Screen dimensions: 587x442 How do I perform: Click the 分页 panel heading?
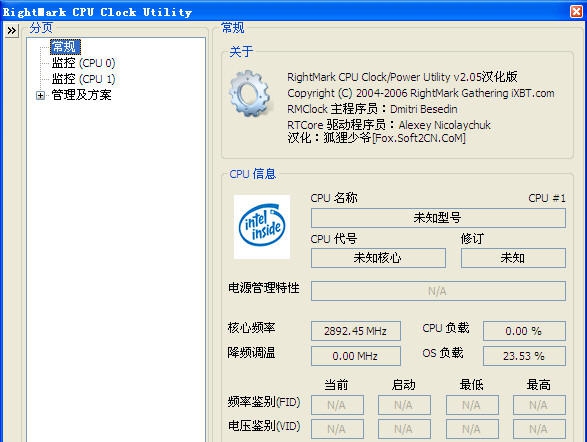point(41,28)
